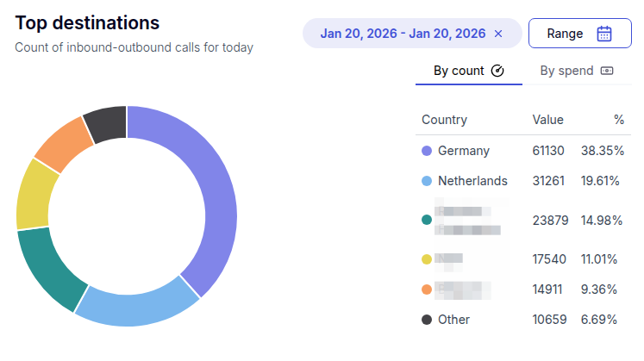Click the calendar icon in Range button
Viewport: 644px width, 361px height.
point(604,34)
